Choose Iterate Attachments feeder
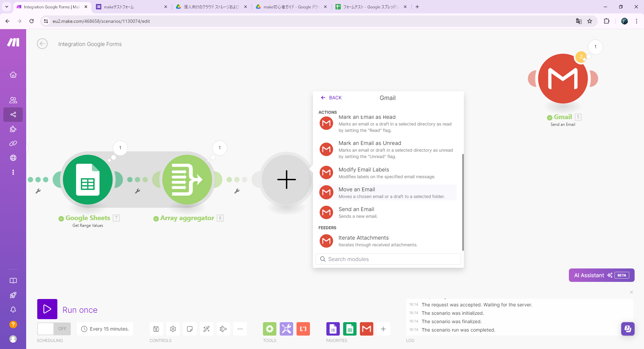Screen dimensions: 644x349 click(x=387, y=241)
